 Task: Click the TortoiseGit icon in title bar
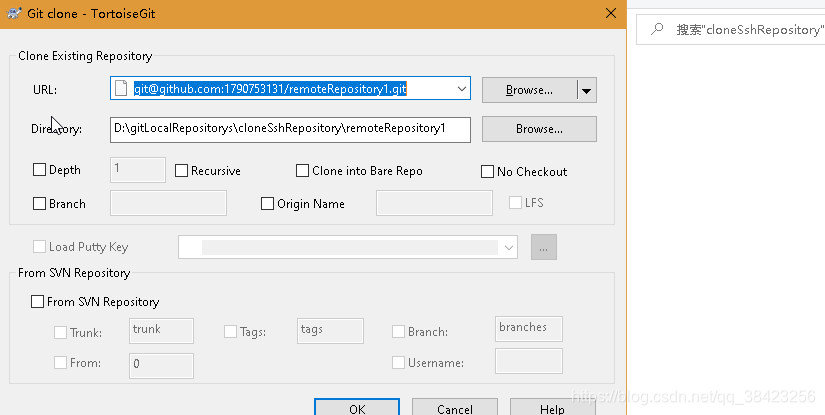pos(14,13)
